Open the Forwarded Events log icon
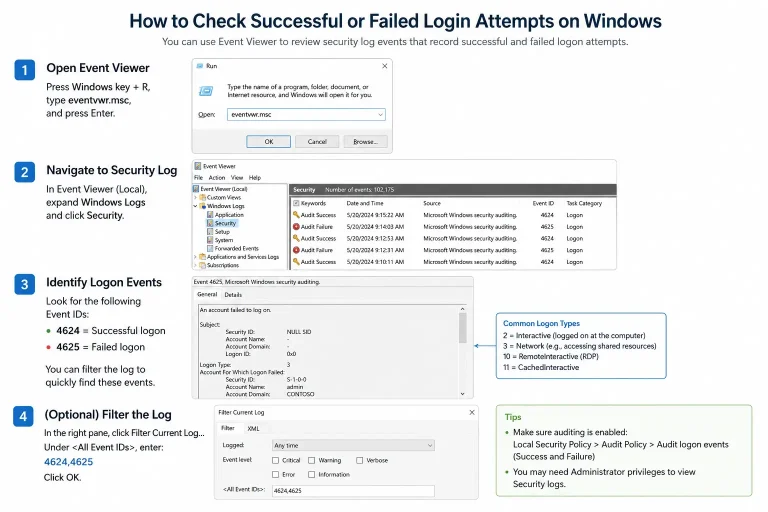Screen dimensions: 768x512 (210, 248)
